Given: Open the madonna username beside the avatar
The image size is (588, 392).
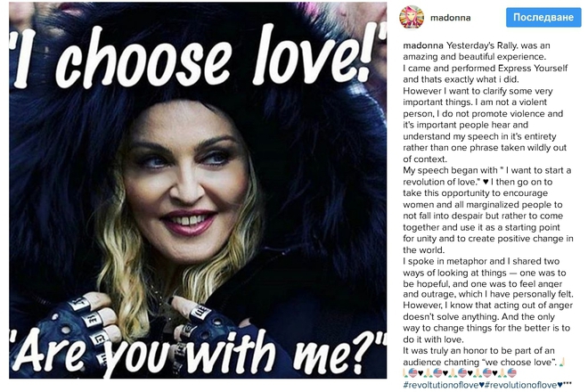Looking at the screenshot, I should pos(451,18).
